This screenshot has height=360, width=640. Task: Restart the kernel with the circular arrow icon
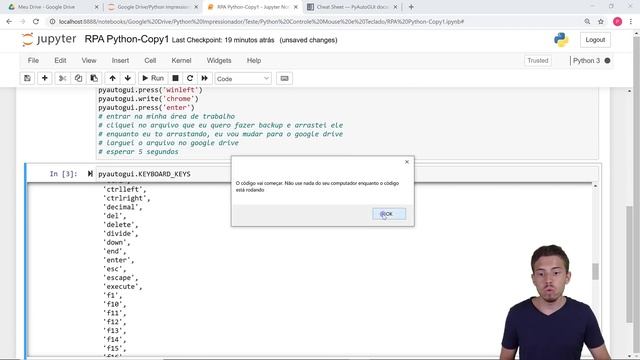190,78
